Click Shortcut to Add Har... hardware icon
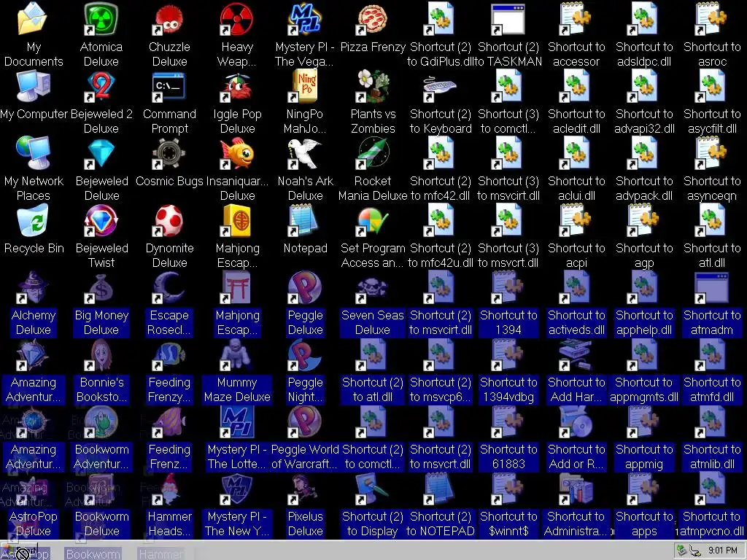Image resolution: width=747 pixels, height=560 pixels. pyautogui.click(x=576, y=355)
